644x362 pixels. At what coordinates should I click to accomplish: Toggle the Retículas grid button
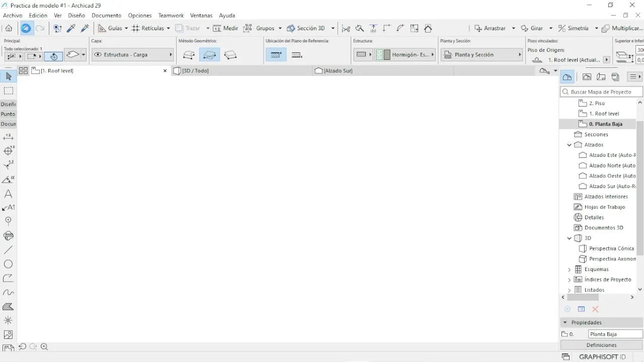[x=148, y=28]
